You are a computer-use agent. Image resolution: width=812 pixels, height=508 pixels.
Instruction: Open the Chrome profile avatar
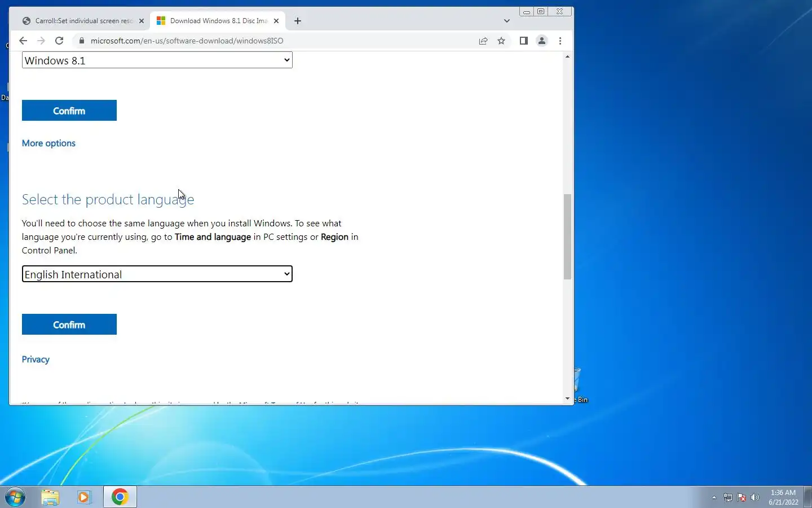click(x=542, y=41)
